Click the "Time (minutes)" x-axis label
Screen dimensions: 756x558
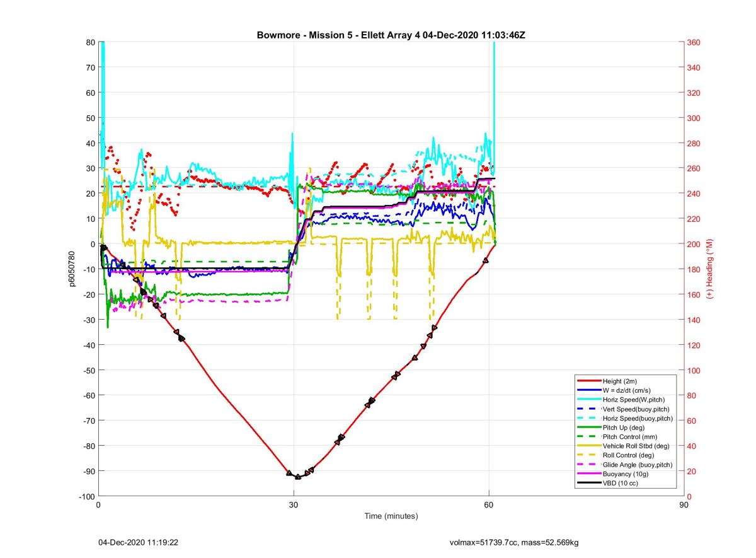(391, 516)
